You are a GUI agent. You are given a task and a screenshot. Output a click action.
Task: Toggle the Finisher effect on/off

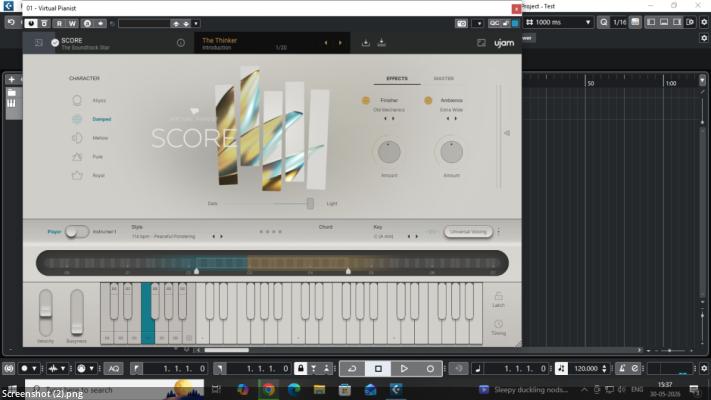click(365, 100)
